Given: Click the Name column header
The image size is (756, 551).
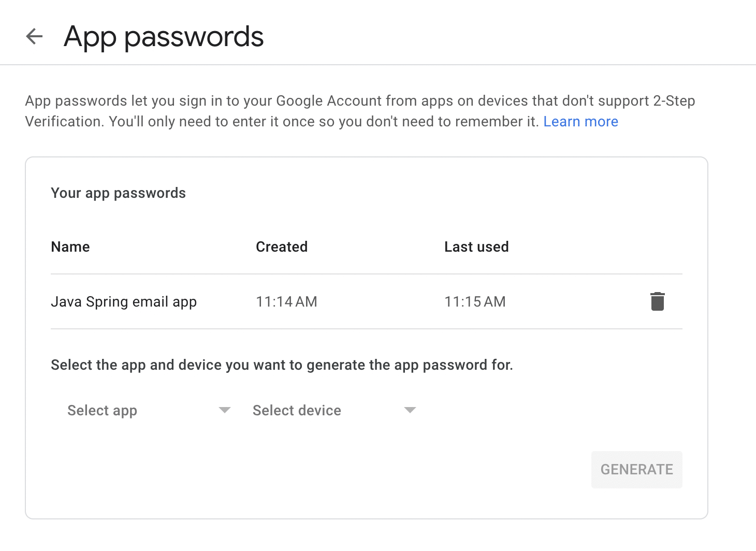Looking at the screenshot, I should pyautogui.click(x=70, y=247).
